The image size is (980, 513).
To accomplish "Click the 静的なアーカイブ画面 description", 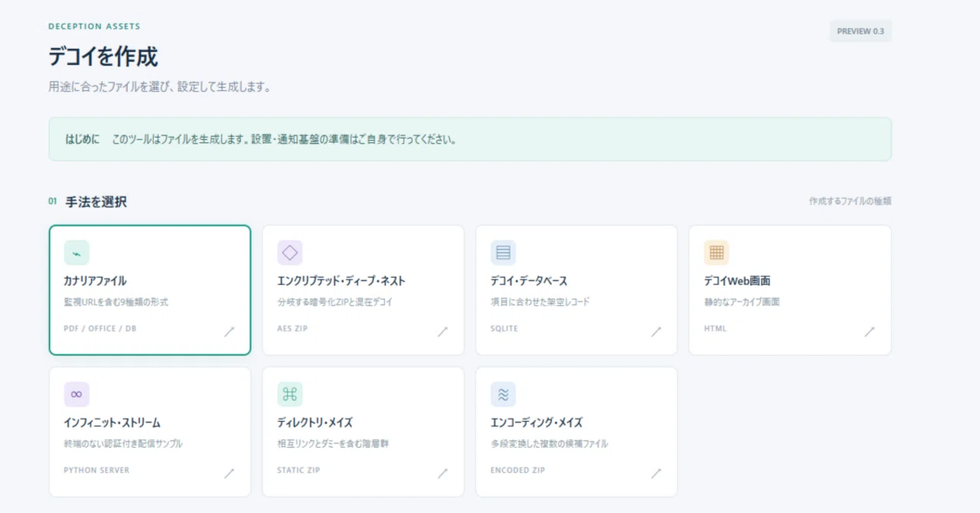I will click(742, 302).
